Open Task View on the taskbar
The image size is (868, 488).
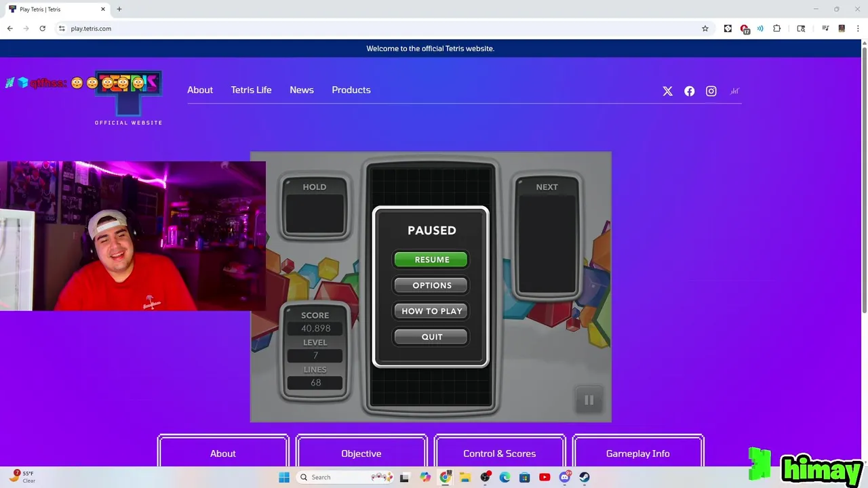pyautogui.click(x=405, y=477)
